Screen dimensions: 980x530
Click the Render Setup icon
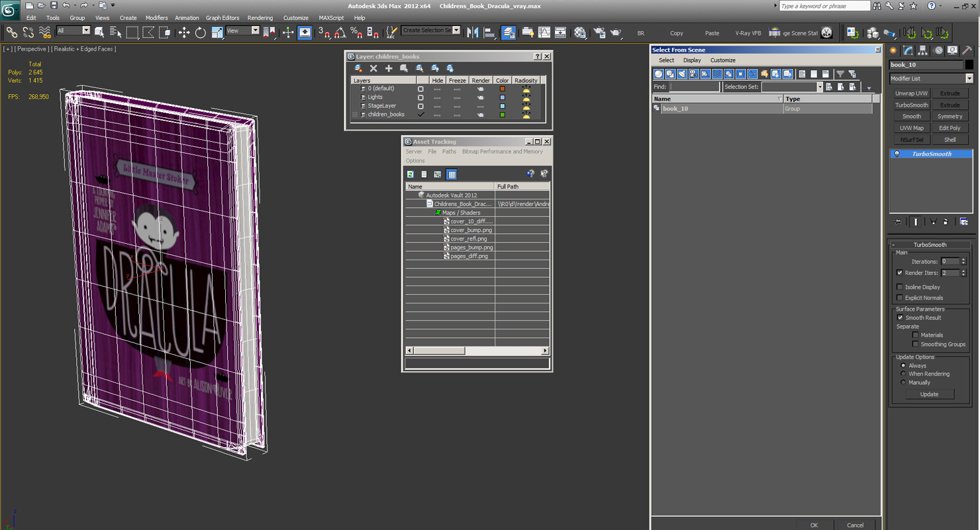pyautogui.click(x=599, y=32)
